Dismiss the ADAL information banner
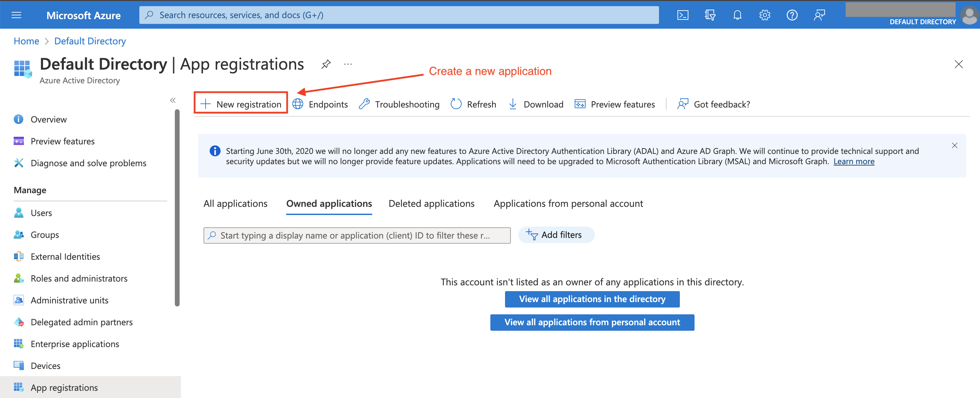 point(954,146)
